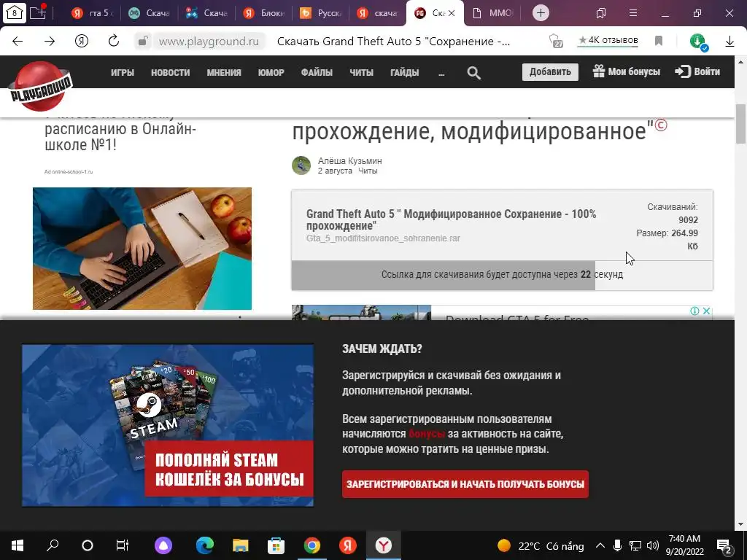Open notification center with 2 notifications
Screen dimensions: 747x560
point(724,545)
